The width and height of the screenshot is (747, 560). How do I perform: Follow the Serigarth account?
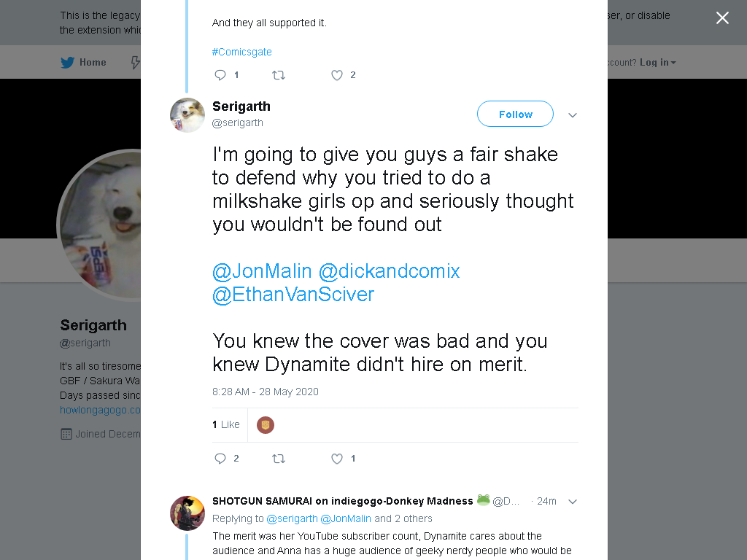(x=515, y=114)
